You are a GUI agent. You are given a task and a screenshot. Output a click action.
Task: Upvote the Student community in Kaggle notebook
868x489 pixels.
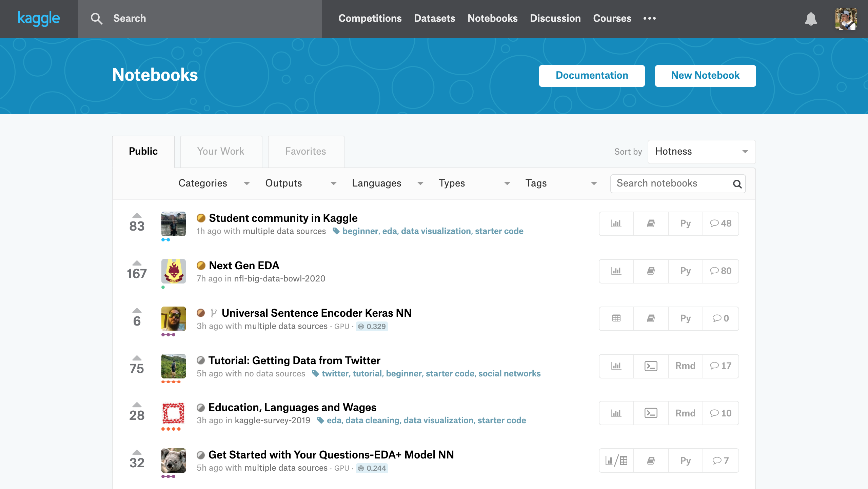tap(137, 216)
